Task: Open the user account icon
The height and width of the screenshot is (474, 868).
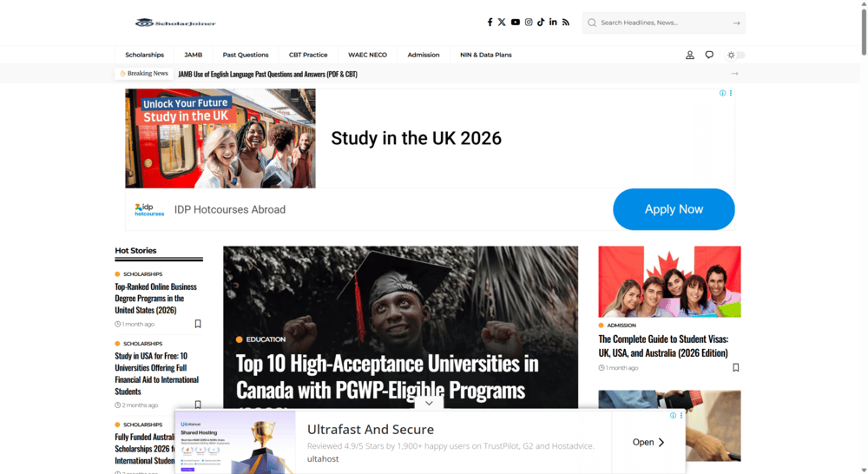Action: click(690, 55)
